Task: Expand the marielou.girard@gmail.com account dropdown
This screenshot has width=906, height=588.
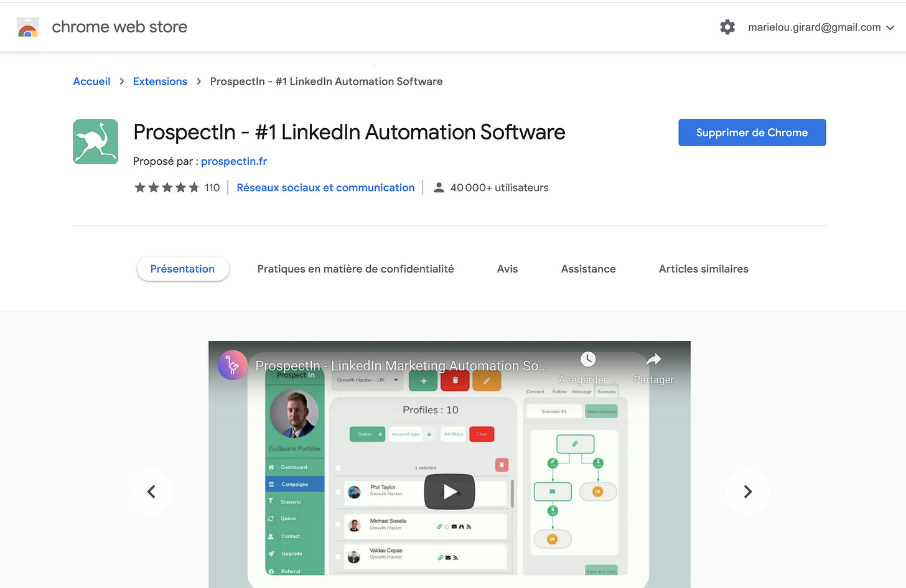Action: [x=821, y=27]
